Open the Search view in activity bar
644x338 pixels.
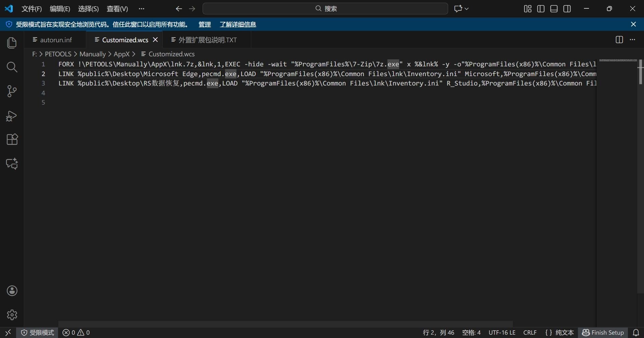(12, 67)
